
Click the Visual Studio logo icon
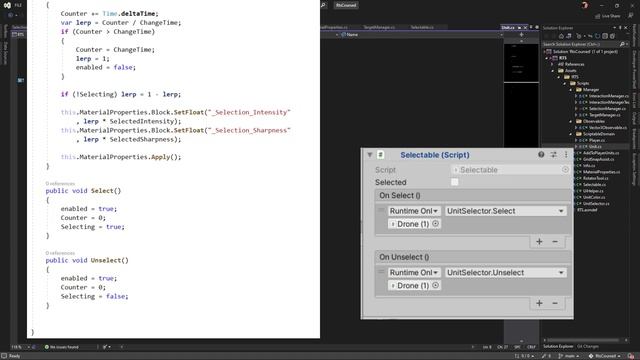[7, 5]
